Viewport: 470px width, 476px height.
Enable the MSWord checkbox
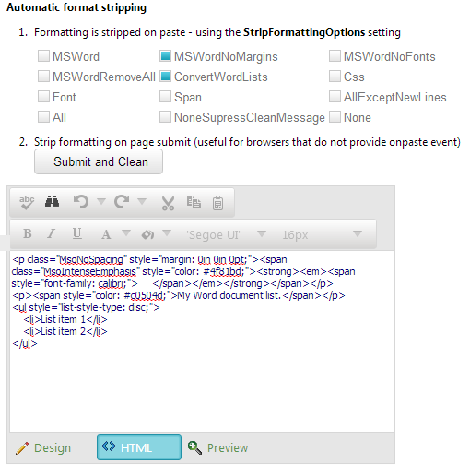(43, 56)
